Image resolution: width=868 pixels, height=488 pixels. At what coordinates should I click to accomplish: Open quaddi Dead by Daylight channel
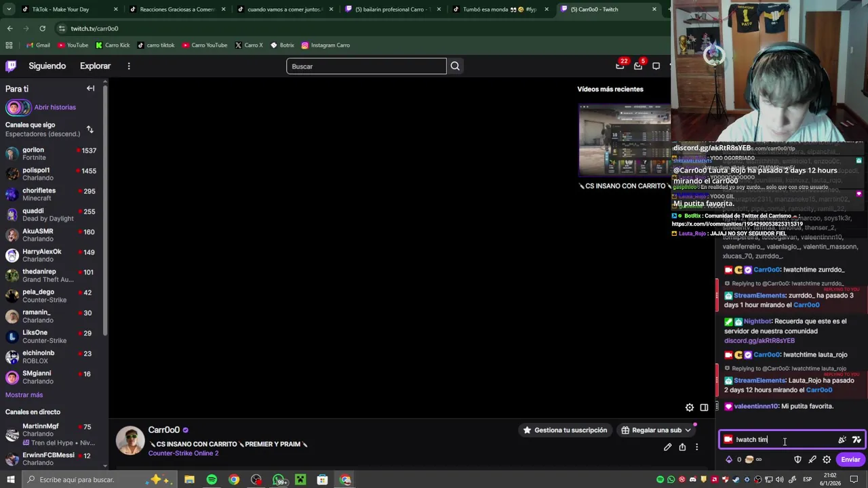coord(52,215)
